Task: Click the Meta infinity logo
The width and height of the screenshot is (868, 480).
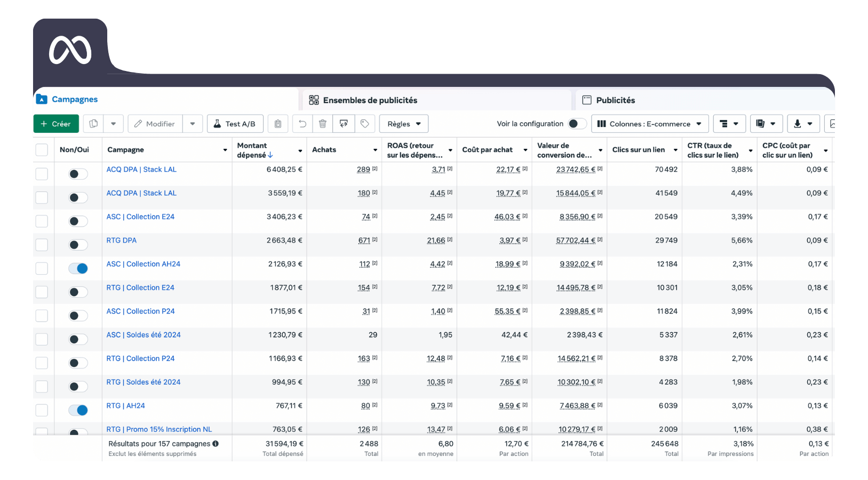Action: point(70,50)
